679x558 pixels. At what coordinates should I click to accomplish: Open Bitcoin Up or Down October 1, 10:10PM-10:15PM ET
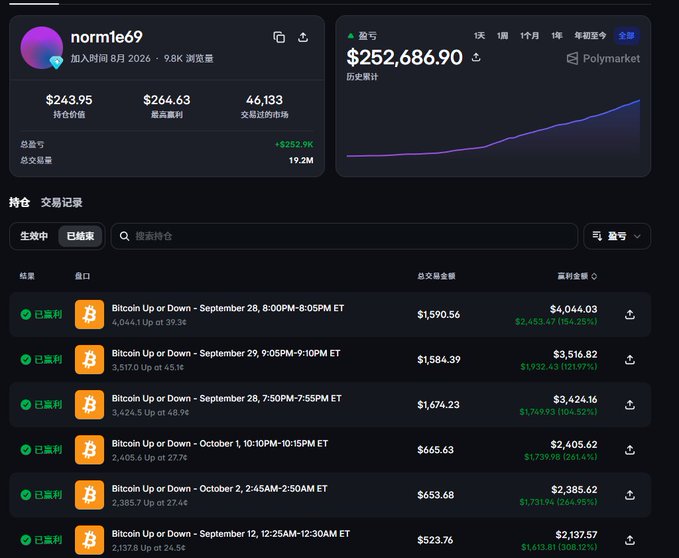pyautogui.click(x=220, y=444)
